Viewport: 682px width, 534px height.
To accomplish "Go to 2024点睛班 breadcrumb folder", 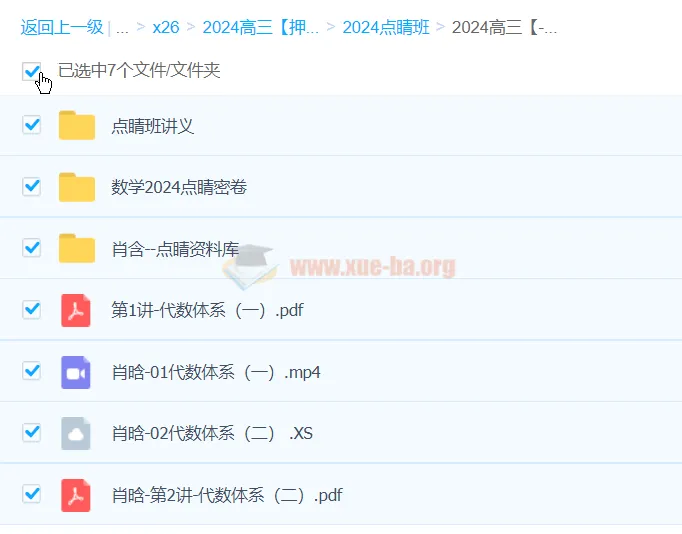I will (x=386, y=27).
